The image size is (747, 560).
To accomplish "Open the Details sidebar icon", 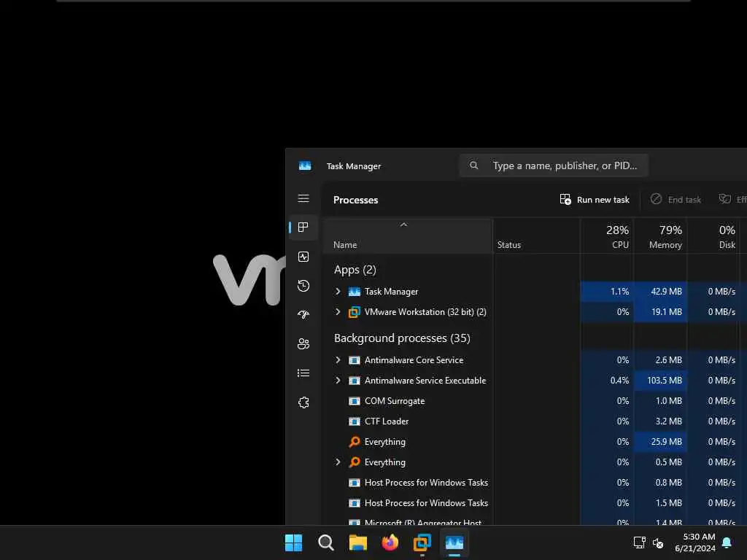I will point(303,373).
